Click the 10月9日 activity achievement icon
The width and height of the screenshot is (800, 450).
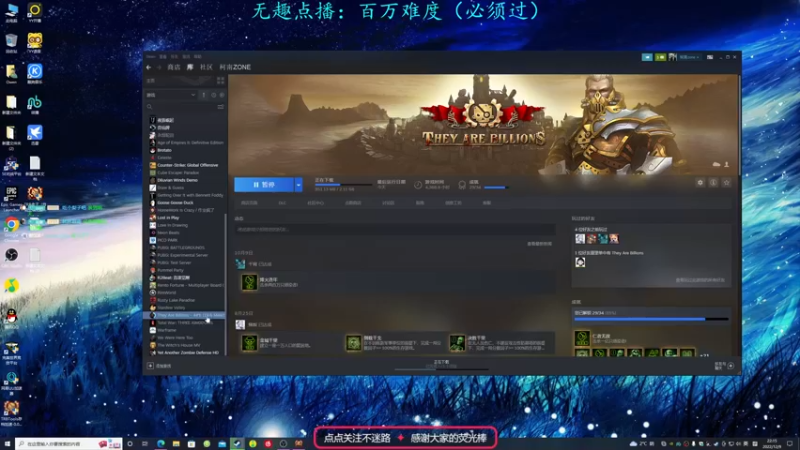tap(249, 282)
